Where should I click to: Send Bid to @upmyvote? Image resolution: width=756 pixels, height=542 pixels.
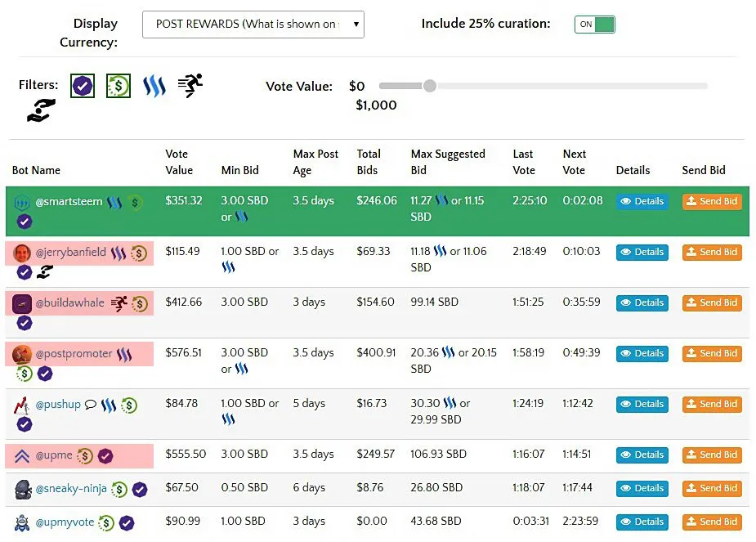point(712,522)
